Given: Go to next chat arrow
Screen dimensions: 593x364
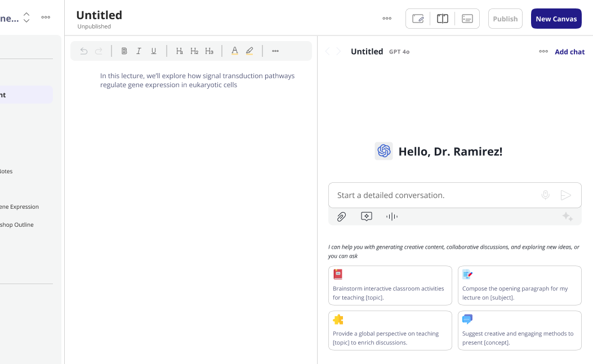Looking at the screenshot, I should click(338, 51).
